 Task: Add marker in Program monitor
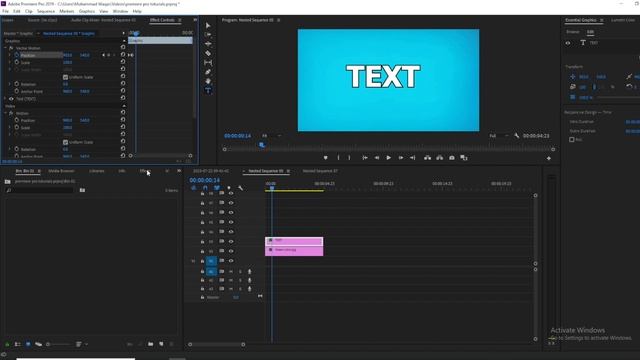pyautogui.click(x=325, y=158)
